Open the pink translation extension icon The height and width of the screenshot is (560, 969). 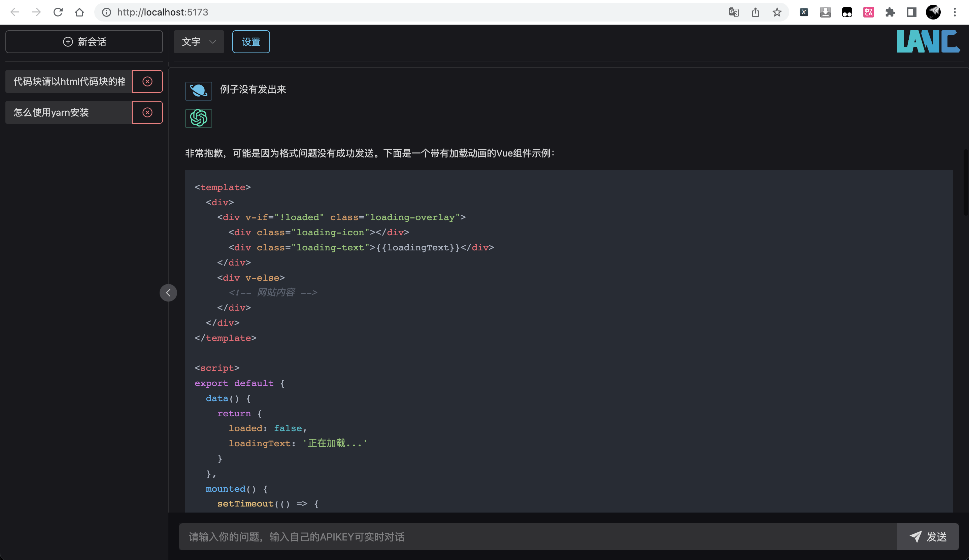[x=869, y=12]
